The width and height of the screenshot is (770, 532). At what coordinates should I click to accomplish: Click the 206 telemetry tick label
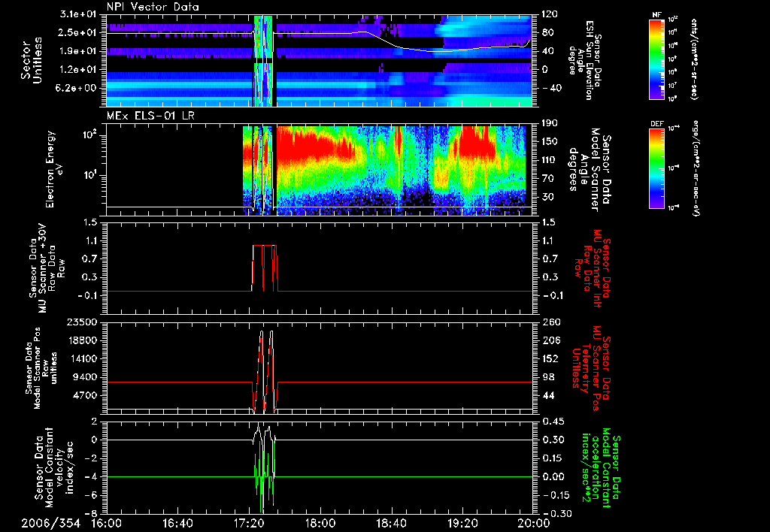[550, 340]
